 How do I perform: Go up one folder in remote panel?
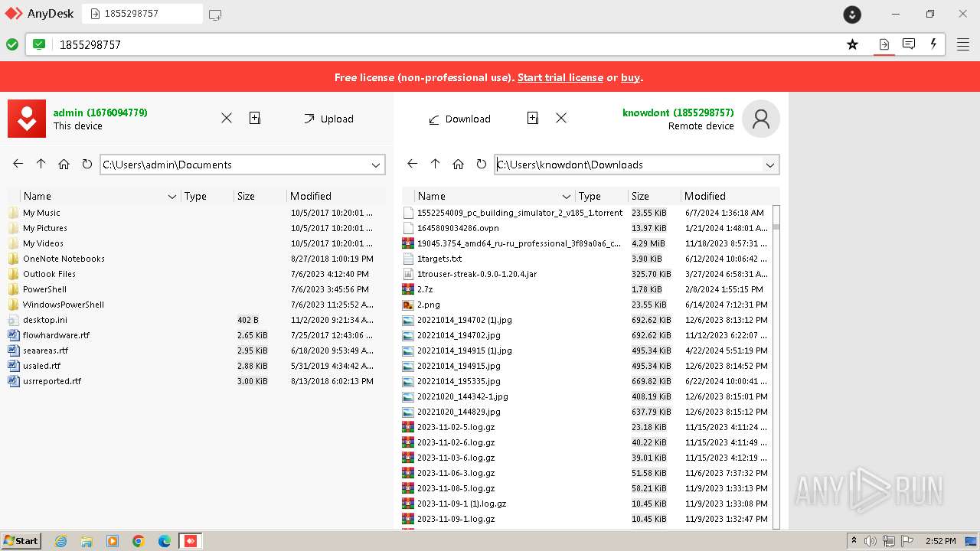click(x=436, y=164)
